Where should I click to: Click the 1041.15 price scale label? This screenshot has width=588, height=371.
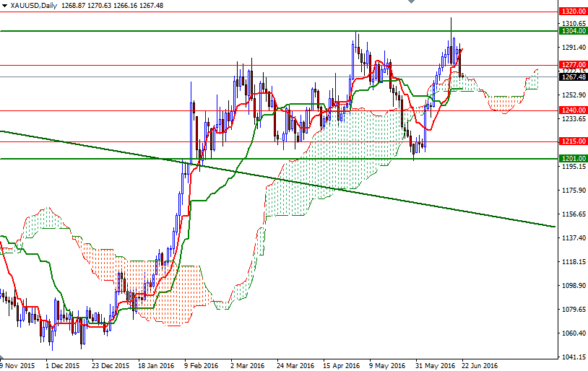(x=573, y=357)
